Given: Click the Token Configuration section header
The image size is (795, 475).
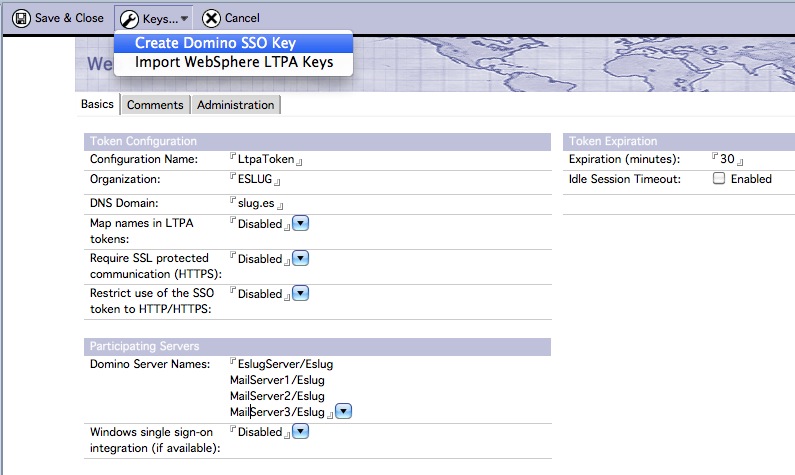Looking at the screenshot, I should tap(317, 141).
